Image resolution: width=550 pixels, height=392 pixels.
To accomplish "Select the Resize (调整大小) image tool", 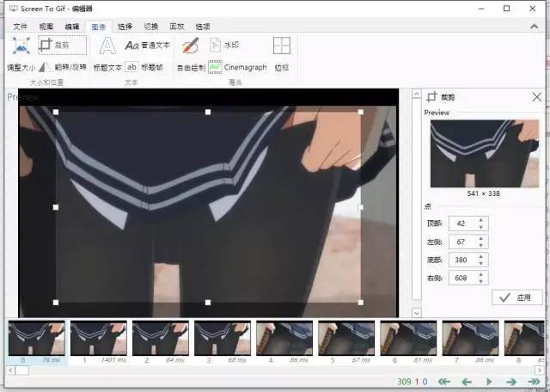I will pyautogui.click(x=21, y=54).
